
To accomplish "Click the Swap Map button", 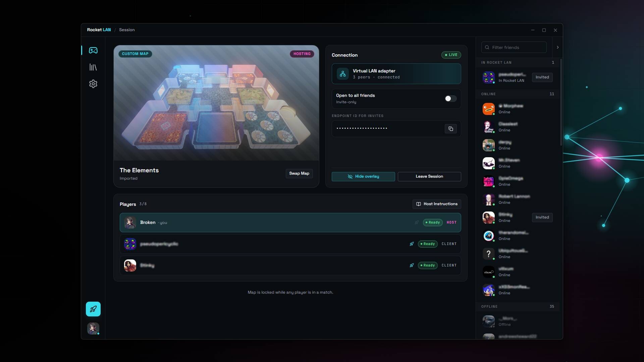I will tap(299, 174).
